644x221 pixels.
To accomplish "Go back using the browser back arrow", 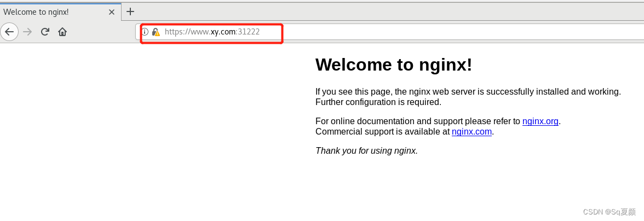I will [9, 32].
